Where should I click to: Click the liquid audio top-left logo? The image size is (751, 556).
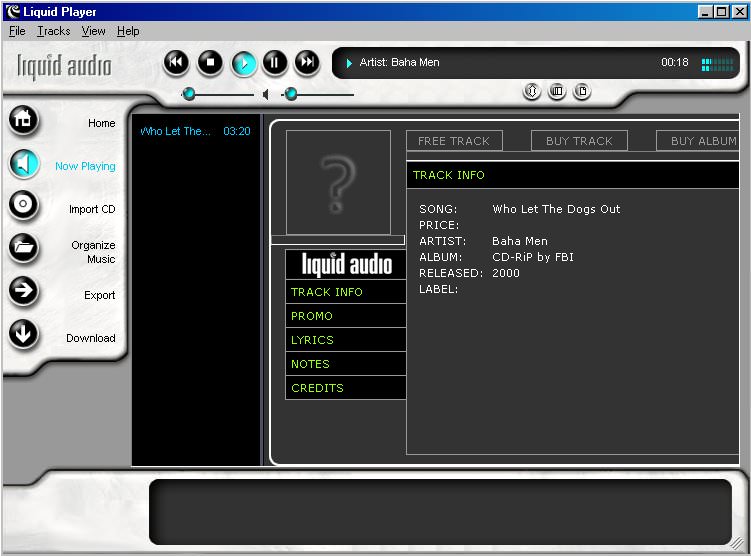coord(64,66)
